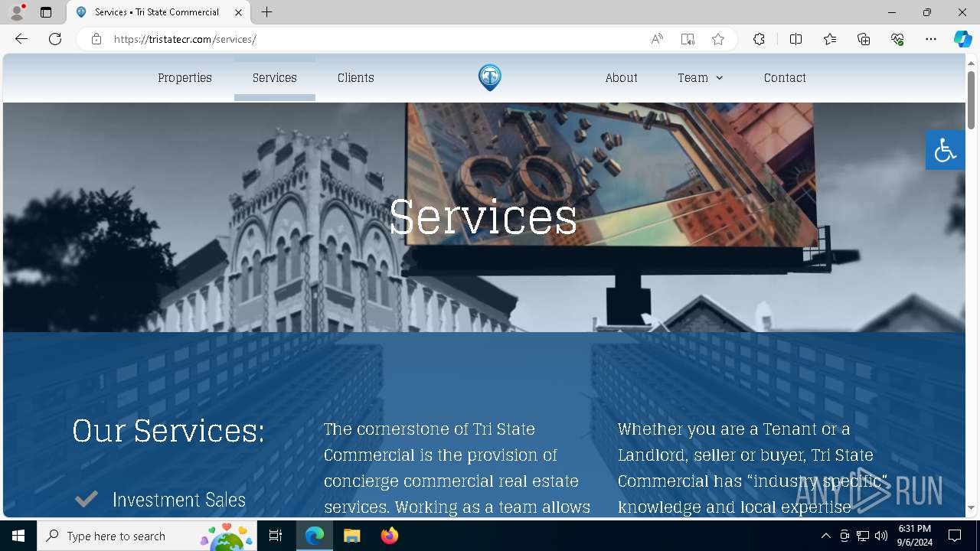Image resolution: width=980 pixels, height=551 pixels.
Task: Click the vertical scrollbar thumb
Action: tap(971, 99)
